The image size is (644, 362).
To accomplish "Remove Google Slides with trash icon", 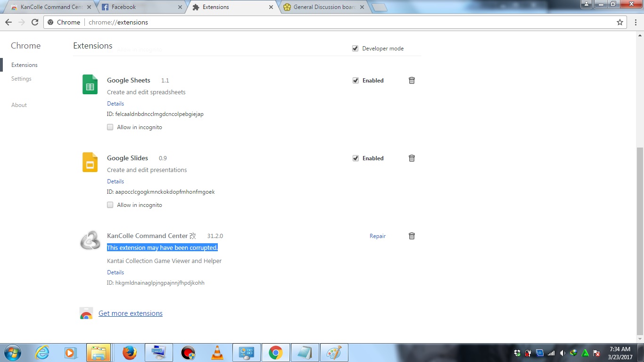I will [x=412, y=158].
